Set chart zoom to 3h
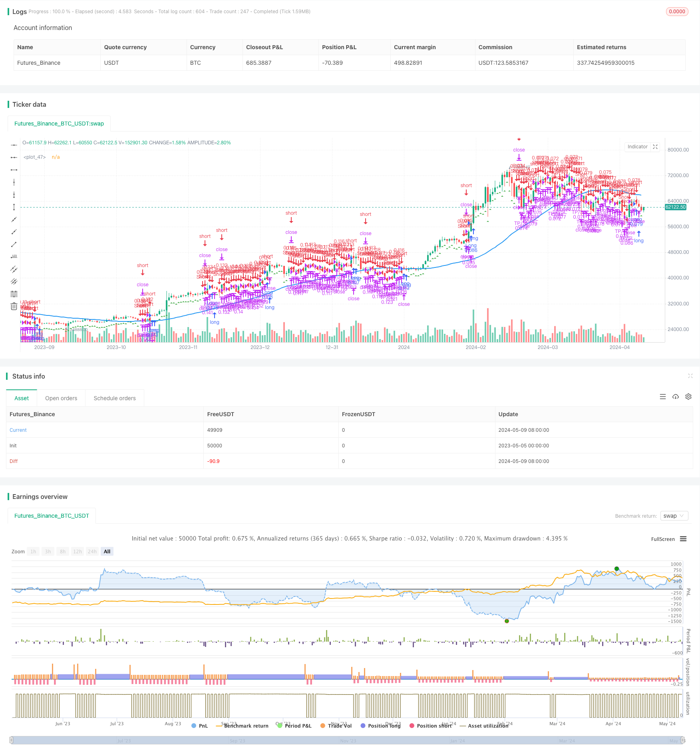Image resolution: width=700 pixels, height=756 pixels. click(48, 551)
